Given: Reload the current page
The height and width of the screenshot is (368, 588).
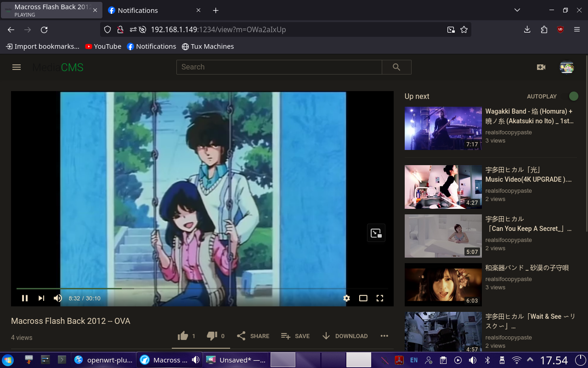Looking at the screenshot, I should (44, 29).
